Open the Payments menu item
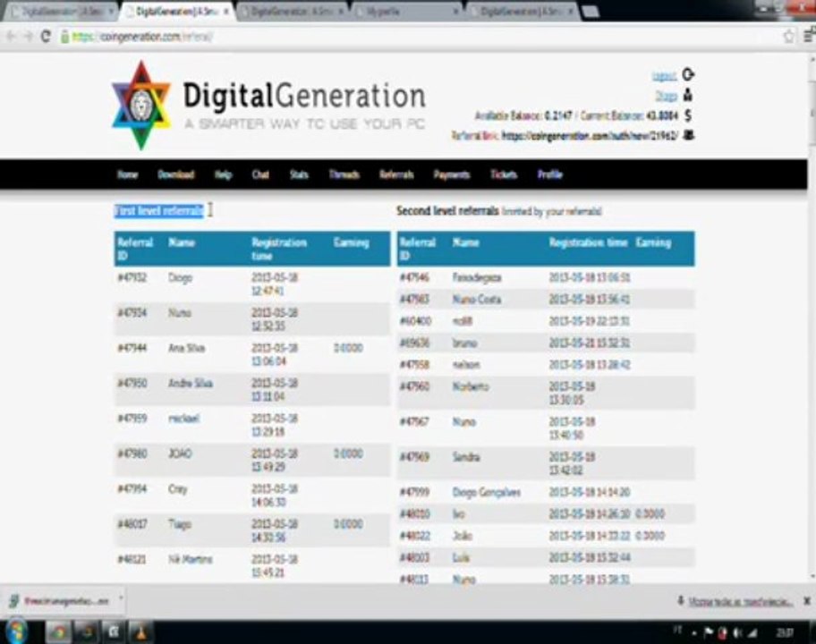 point(452,174)
